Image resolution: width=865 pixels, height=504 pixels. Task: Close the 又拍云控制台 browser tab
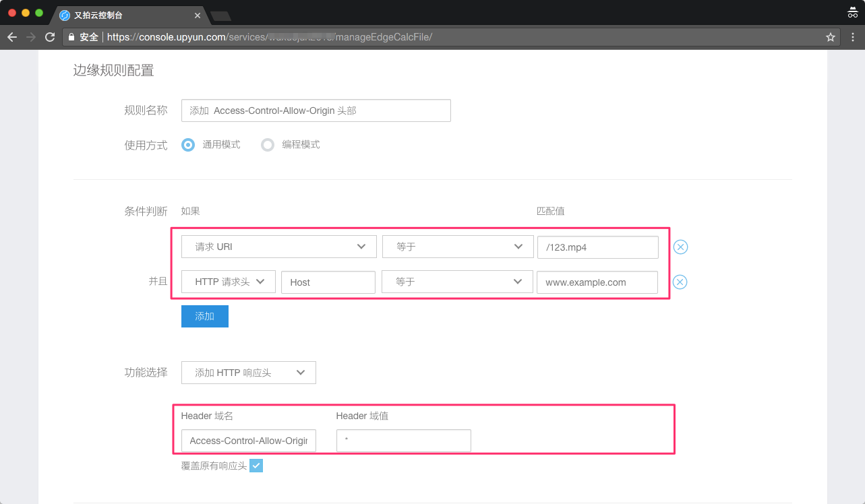click(x=198, y=15)
